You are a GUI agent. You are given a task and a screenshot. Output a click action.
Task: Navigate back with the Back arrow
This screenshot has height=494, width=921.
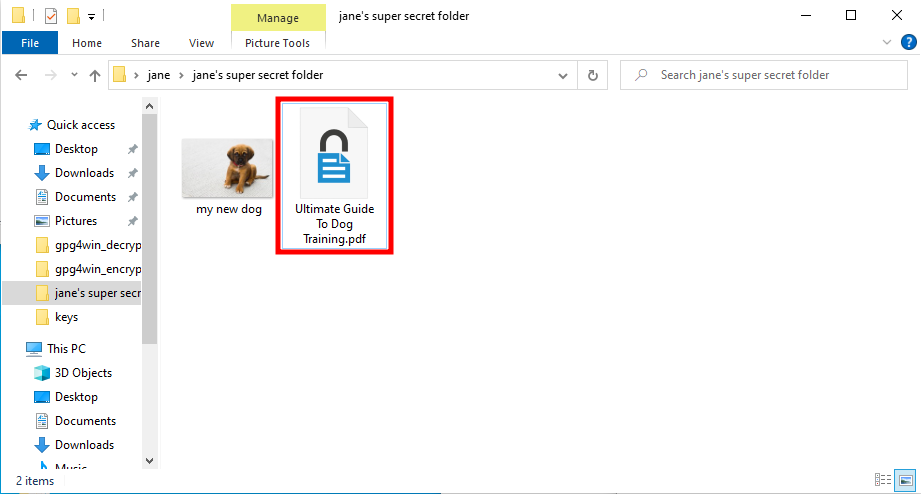(22, 75)
